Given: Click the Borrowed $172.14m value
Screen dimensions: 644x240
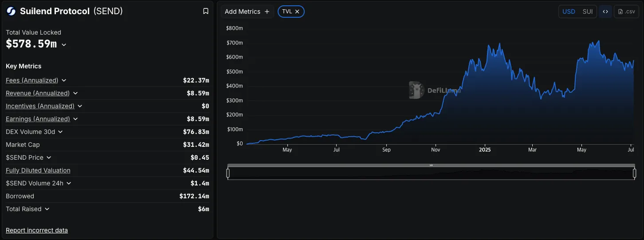Looking at the screenshot, I should [194, 196].
